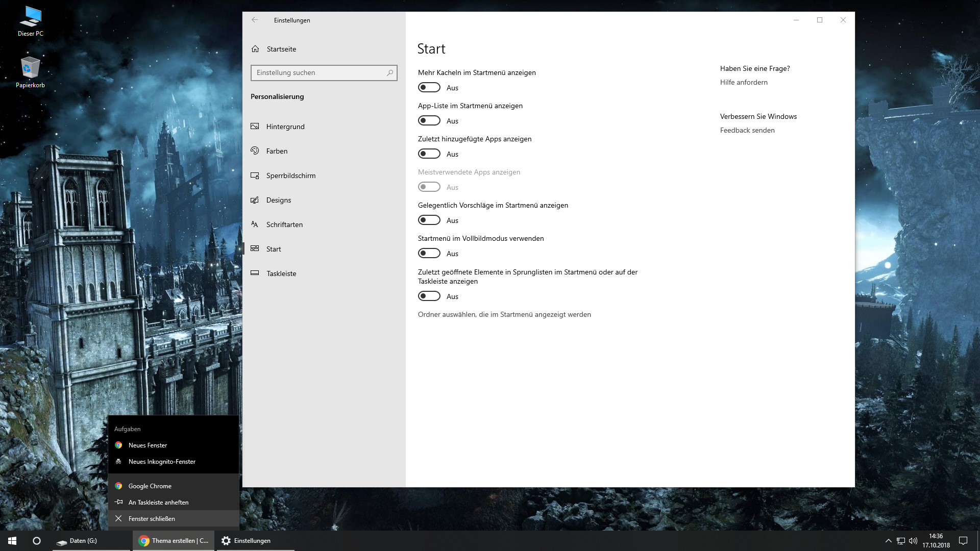The width and height of the screenshot is (980, 551).
Task: Expand the system tray hidden icons arrow
Action: [x=888, y=541]
